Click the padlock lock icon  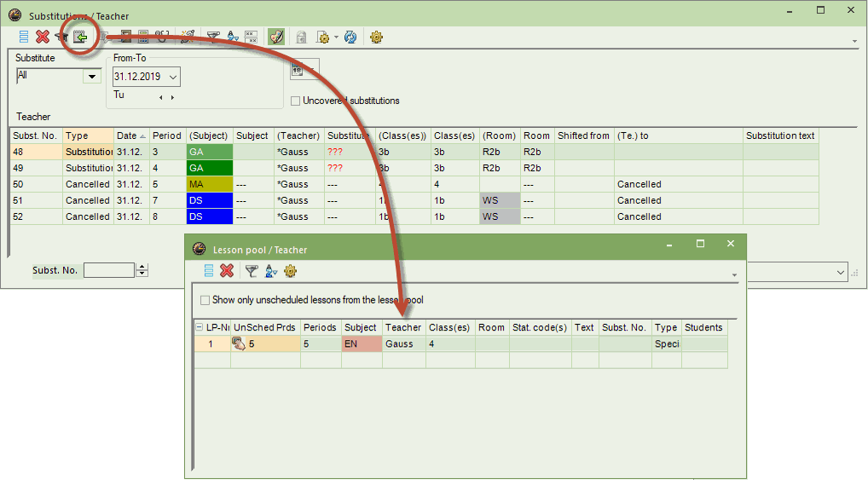coord(301,37)
